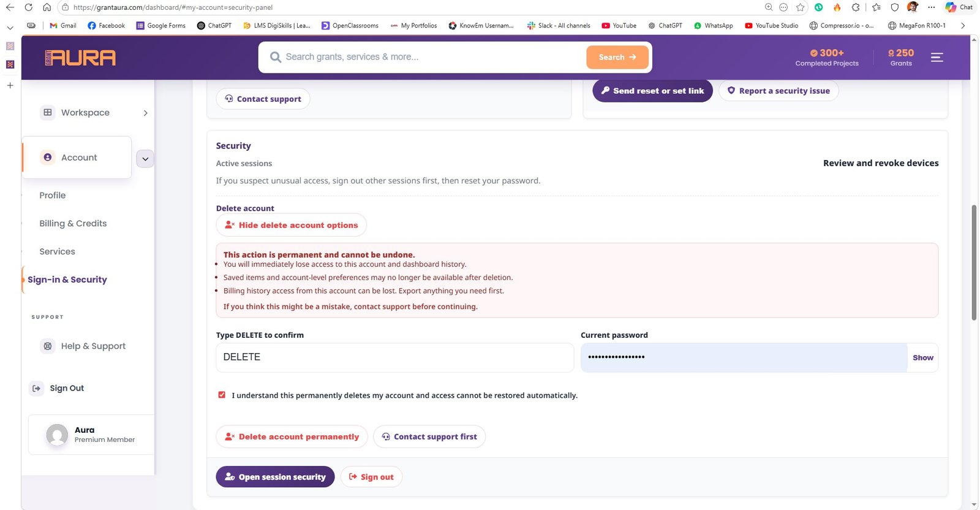
Task: Collapse the Account submenu chevron
Action: (145, 159)
